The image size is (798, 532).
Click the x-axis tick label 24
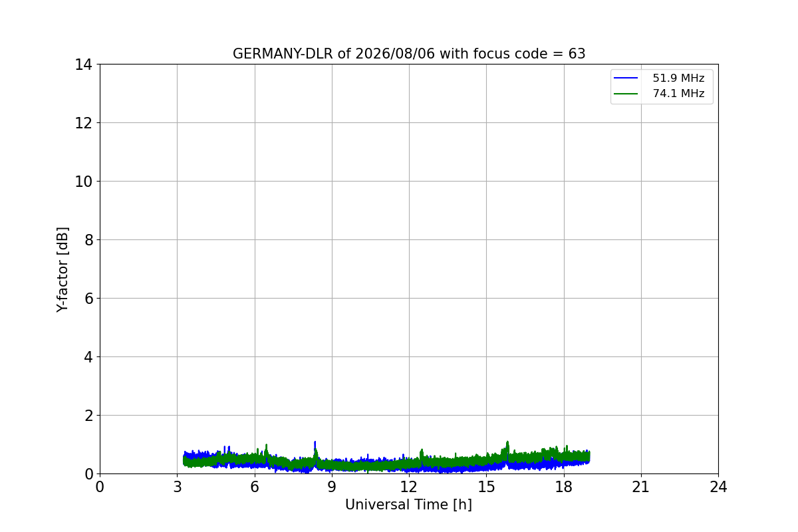click(718, 487)
